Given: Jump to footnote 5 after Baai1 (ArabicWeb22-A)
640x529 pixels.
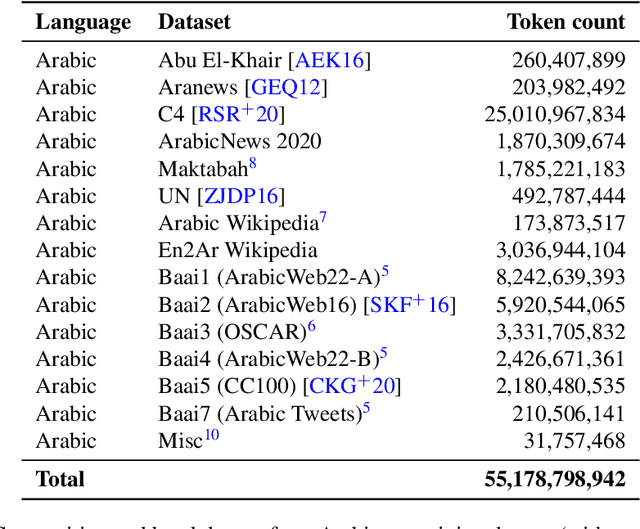Looking at the screenshot, I should tap(384, 272).
